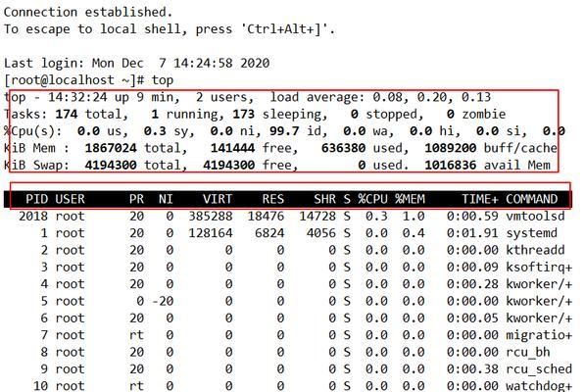Click the 1089200 buff/cache value
The width and height of the screenshot is (585, 392).
(x=451, y=148)
